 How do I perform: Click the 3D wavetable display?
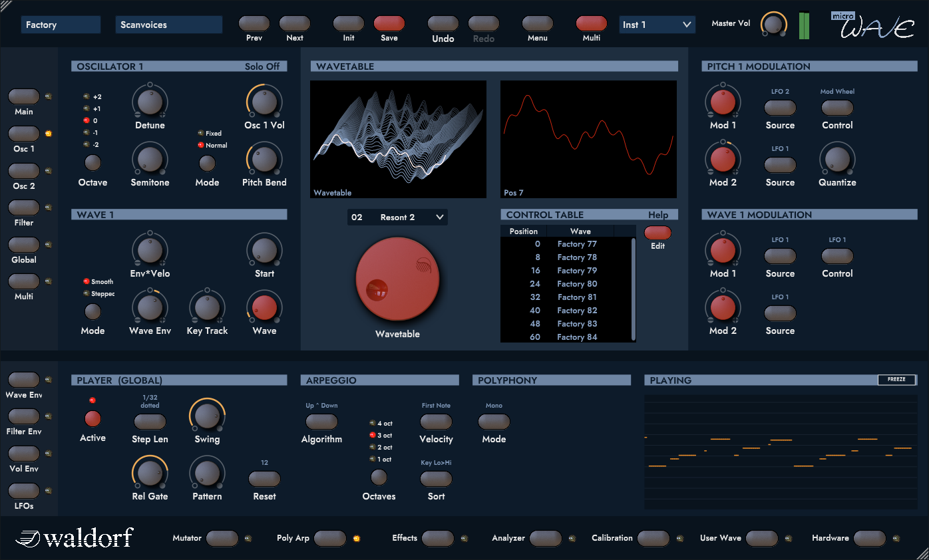pyautogui.click(x=398, y=140)
